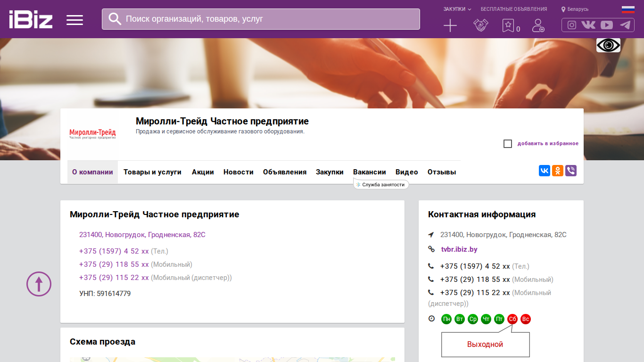Click the address text in contact panel
This screenshot has width=644, height=362.
point(504,235)
